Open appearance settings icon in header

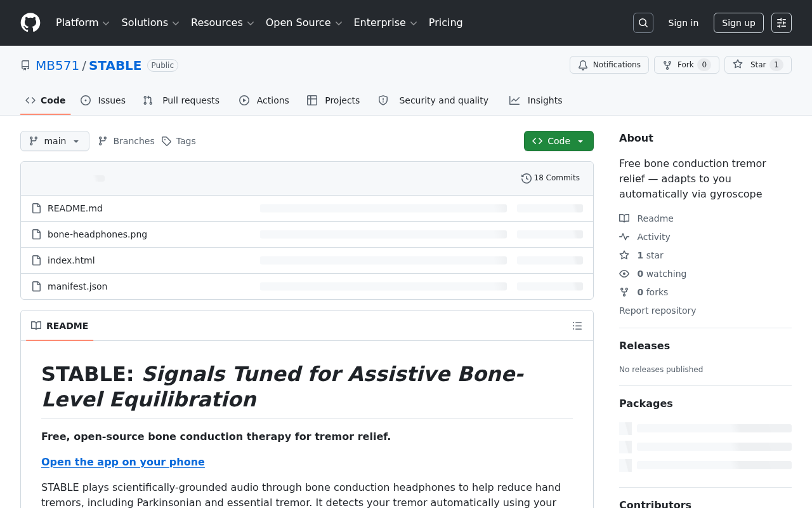[782, 23]
